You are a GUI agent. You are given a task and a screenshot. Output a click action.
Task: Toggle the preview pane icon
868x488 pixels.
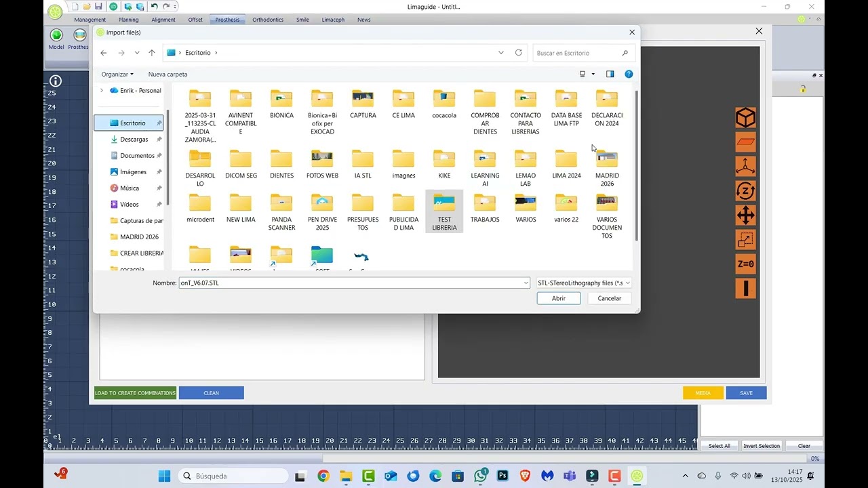pos(610,74)
